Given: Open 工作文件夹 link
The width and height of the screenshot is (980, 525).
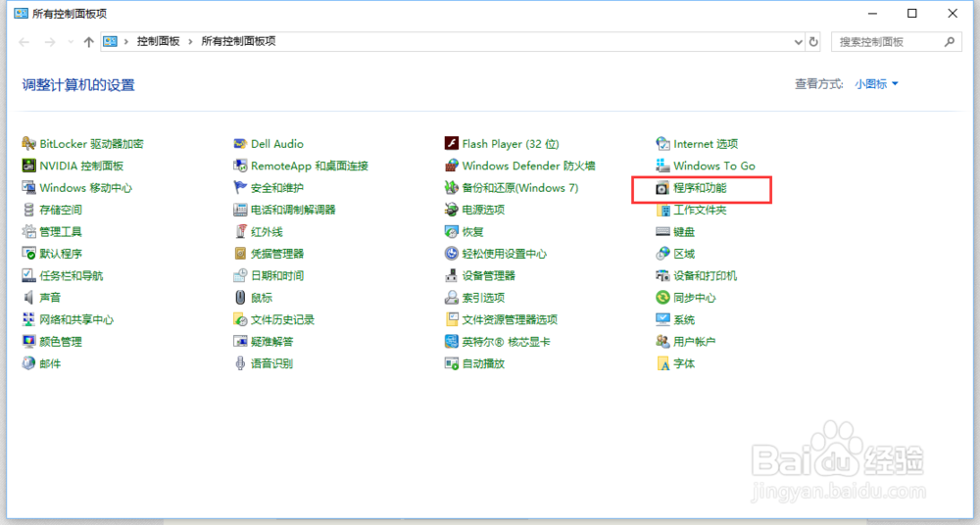Looking at the screenshot, I should [700, 210].
